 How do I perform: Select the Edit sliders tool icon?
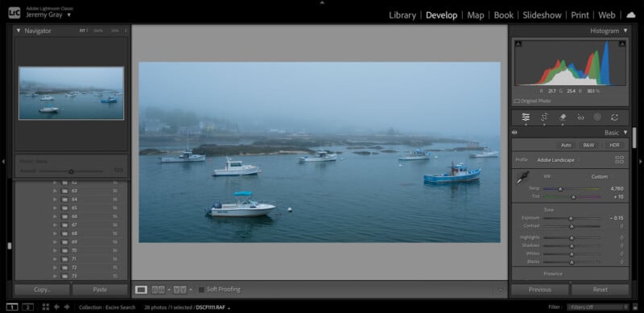[526, 117]
